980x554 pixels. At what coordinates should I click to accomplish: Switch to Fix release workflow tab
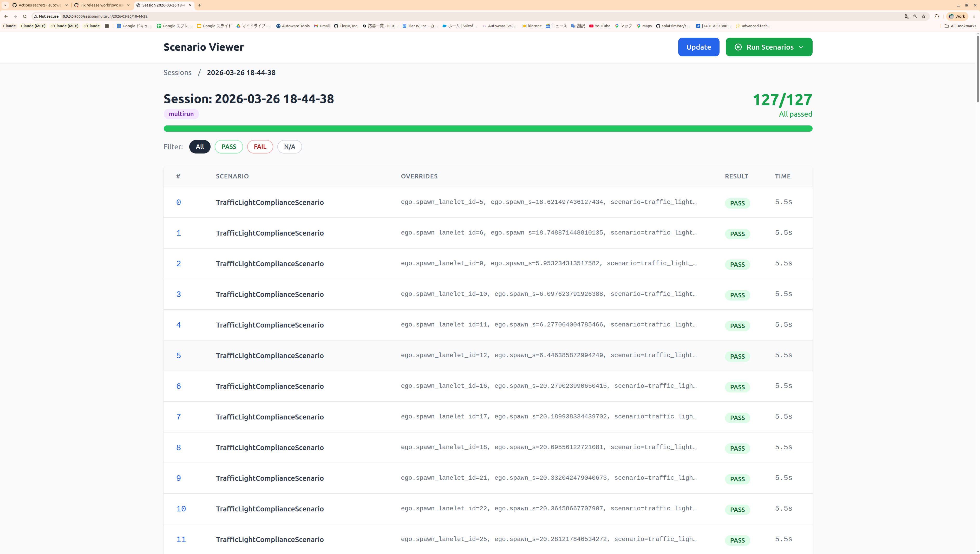point(102,5)
